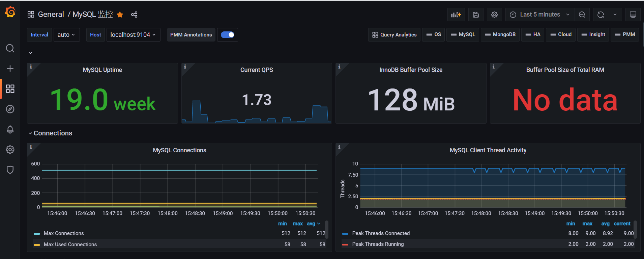Open the OS dashboards menu

point(434,35)
